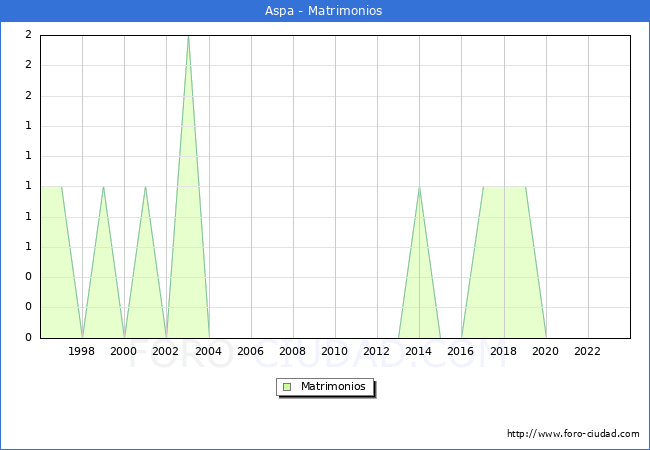Open the foro-ciudad.com link
Screen dimensions: 650x450
click(573, 434)
